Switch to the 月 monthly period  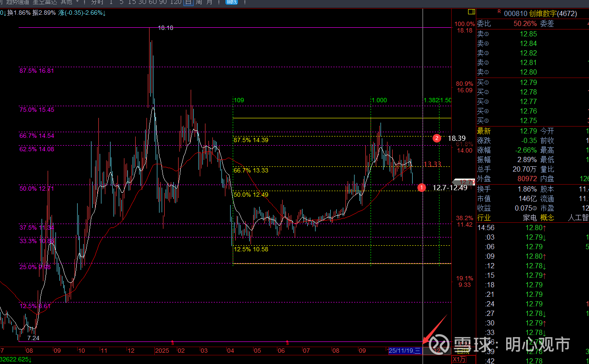coord(209,2)
